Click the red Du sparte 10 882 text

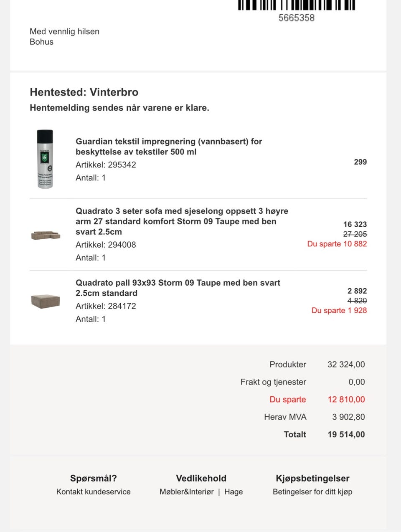pos(337,244)
